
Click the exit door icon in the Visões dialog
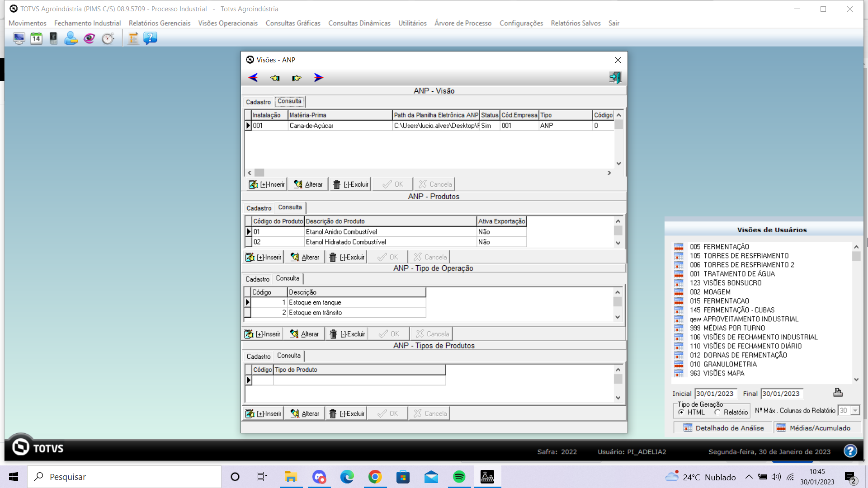click(615, 78)
